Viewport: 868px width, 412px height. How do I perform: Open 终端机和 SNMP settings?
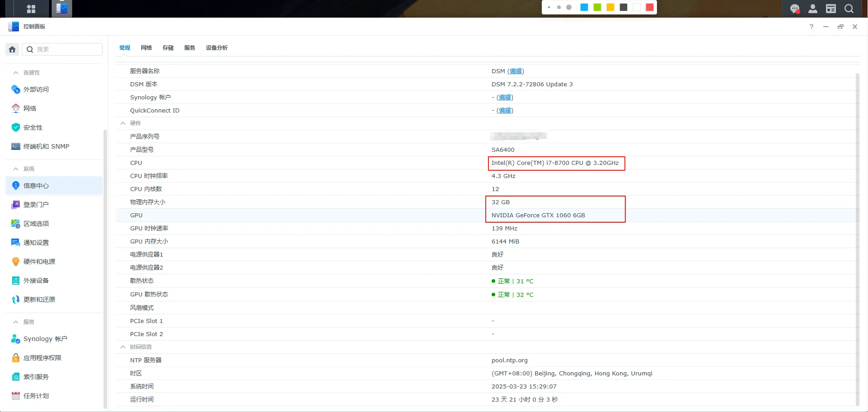tap(54, 146)
